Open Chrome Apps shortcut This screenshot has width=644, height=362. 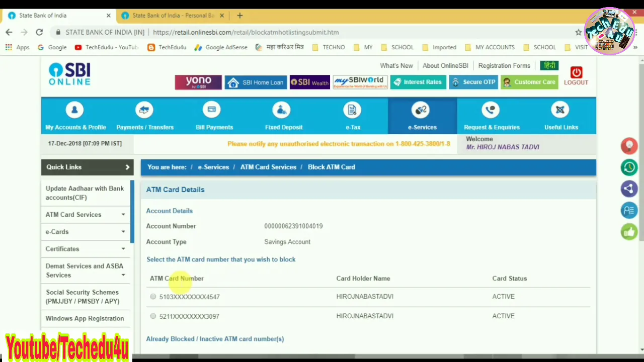17,47
